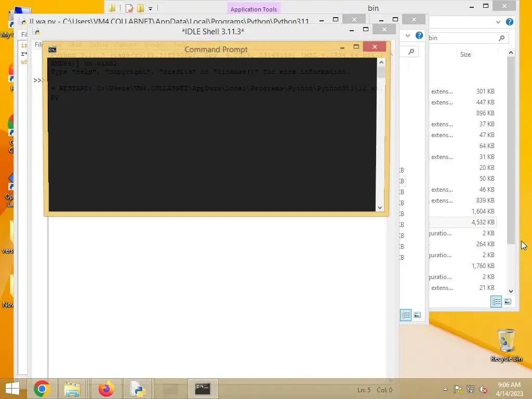Click search magnifier in bin search box
The height and width of the screenshot is (399, 532).
tap(502, 38)
